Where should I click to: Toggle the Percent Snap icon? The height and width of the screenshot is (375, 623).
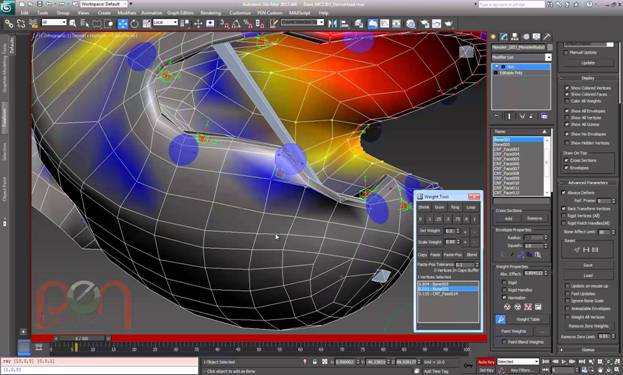(x=248, y=24)
